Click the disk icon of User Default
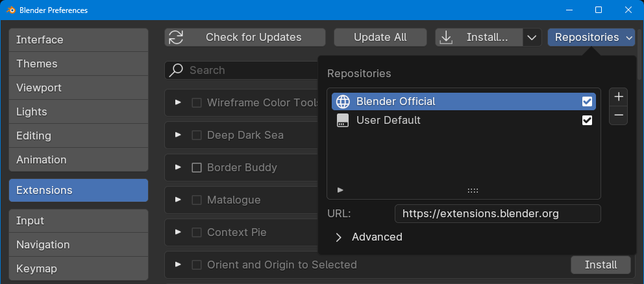Screen dimensions: 644x284 (x=343, y=120)
